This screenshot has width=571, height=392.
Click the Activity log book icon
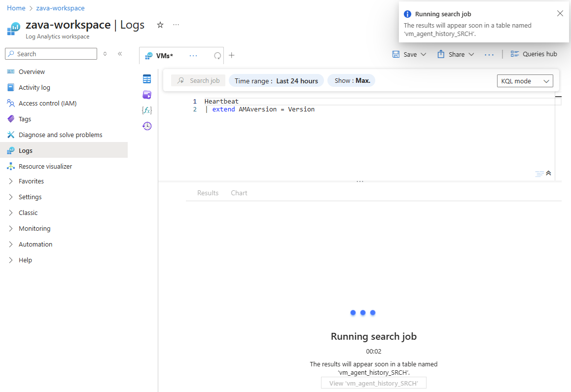pos(11,87)
